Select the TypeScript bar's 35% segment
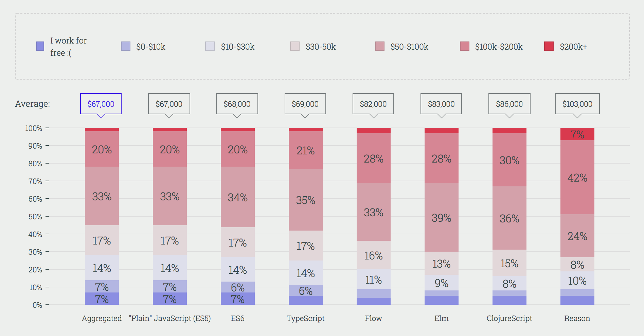This screenshot has height=336, width=644. point(306,200)
